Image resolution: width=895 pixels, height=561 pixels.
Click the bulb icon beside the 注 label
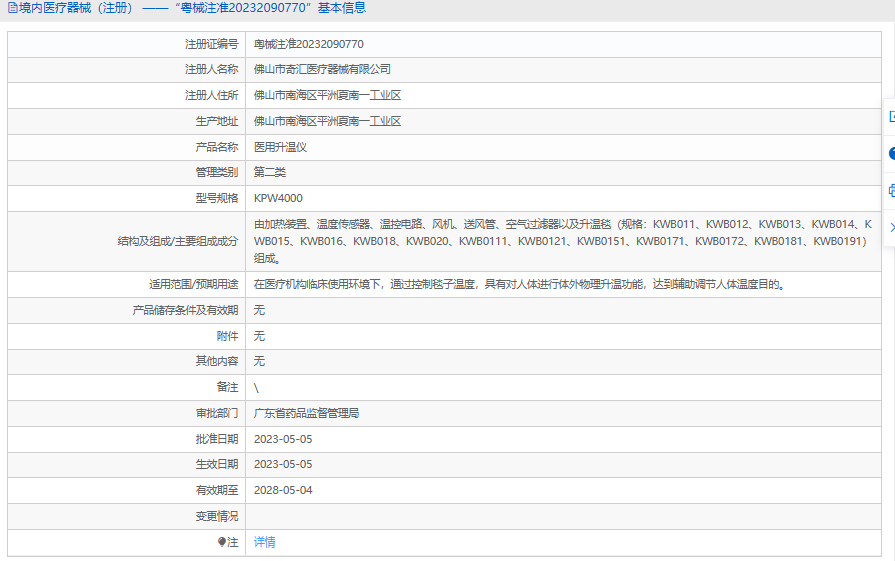click(x=222, y=542)
